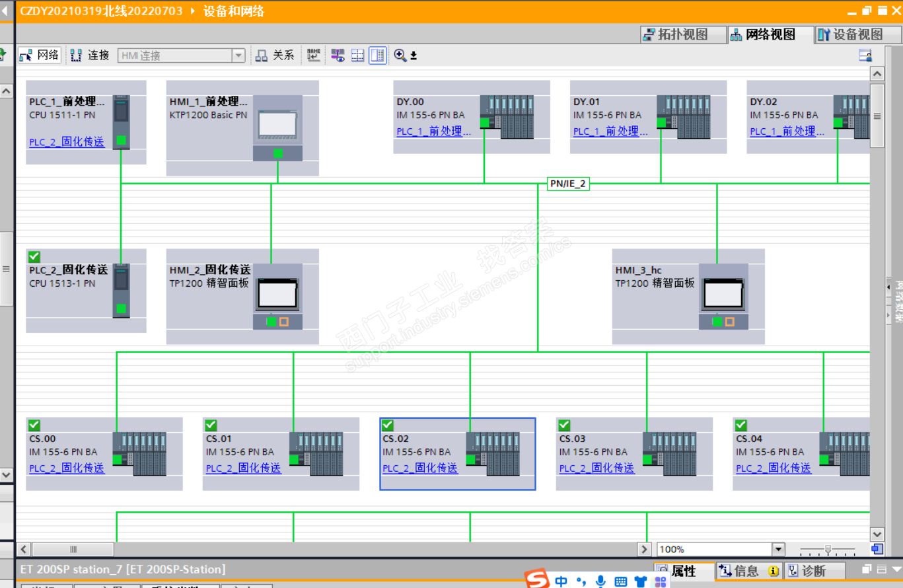Open PLC_2_固化传送 link under CS.03
The height and width of the screenshot is (588, 903).
[596, 468]
